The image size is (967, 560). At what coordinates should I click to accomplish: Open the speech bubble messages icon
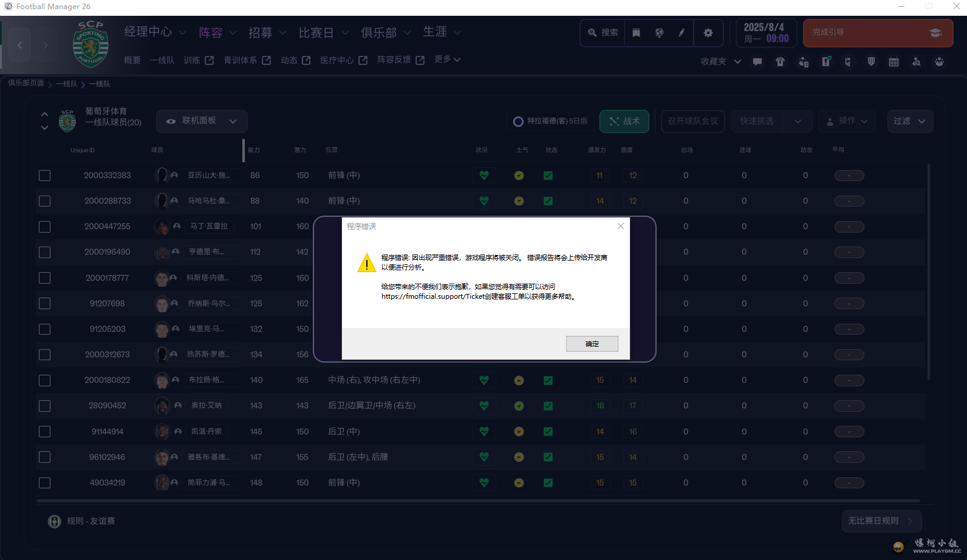(x=757, y=62)
